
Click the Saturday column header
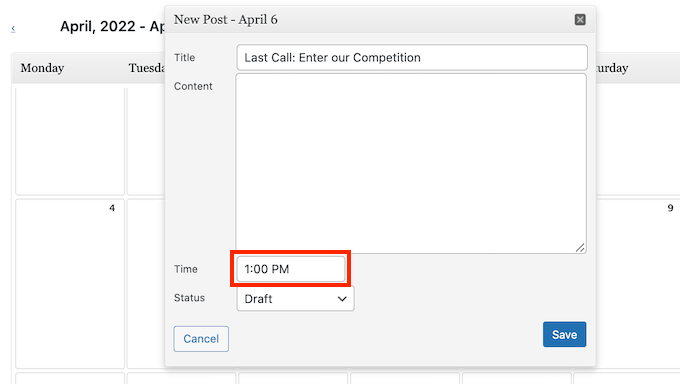pyautogui.click(x=612, y=68)
